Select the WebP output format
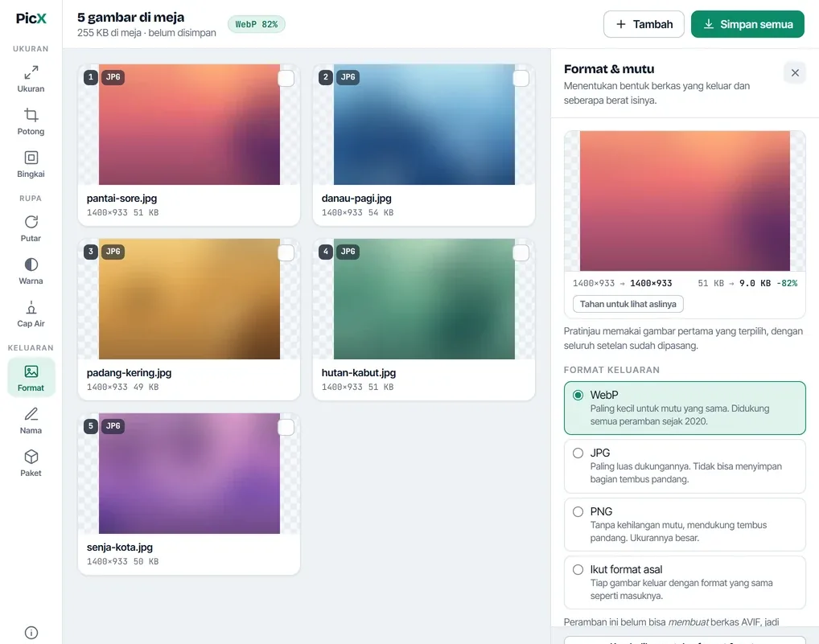The height and width of the screenshot is (644, 819). [685, 408]
